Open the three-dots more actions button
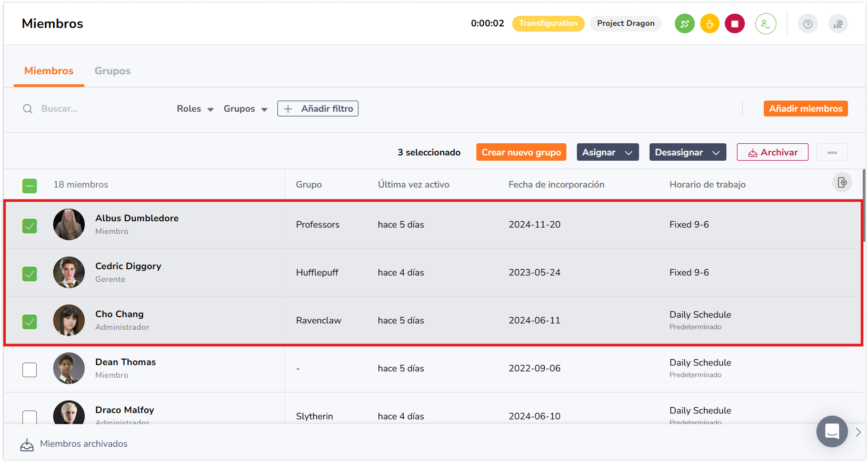Screen dimensions: 868x462 click(x=832, y=152)
